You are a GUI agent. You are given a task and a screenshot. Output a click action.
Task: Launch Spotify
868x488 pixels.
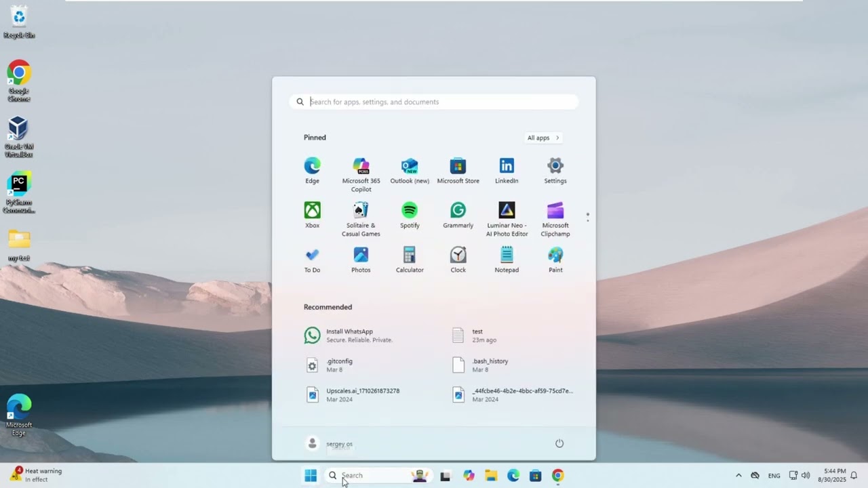click(410, 216)
